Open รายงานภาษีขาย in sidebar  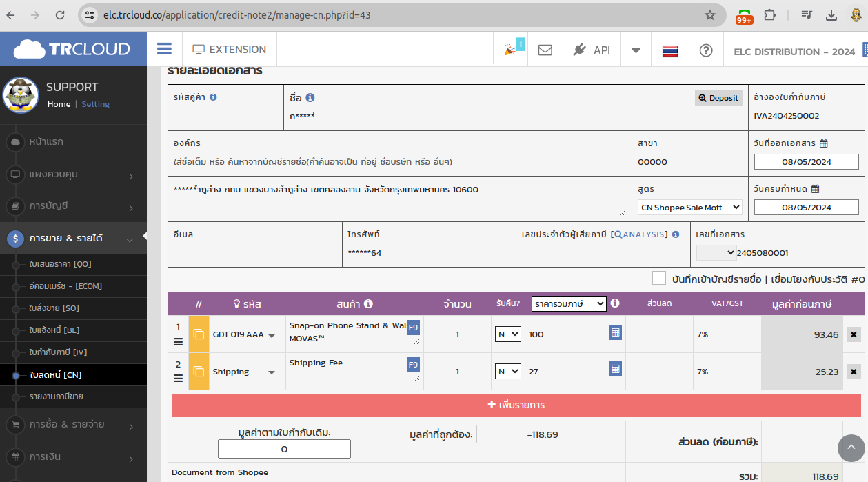point(56,396)
